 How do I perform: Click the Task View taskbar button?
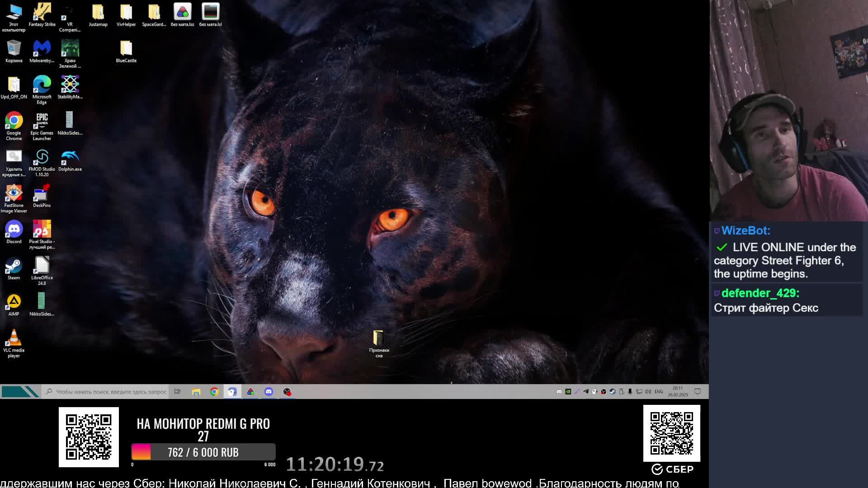177,392
